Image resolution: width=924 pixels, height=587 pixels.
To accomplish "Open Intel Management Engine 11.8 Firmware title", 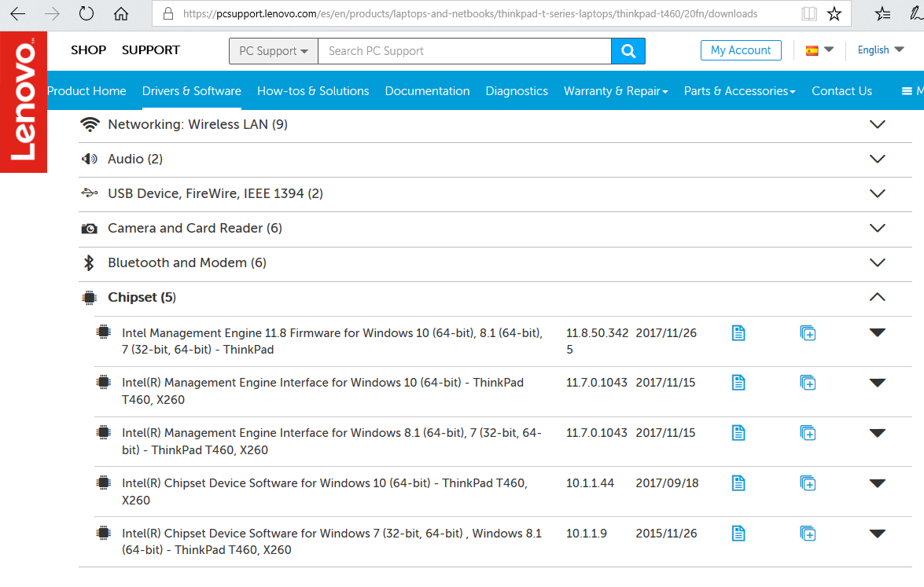I will (332, 342).
